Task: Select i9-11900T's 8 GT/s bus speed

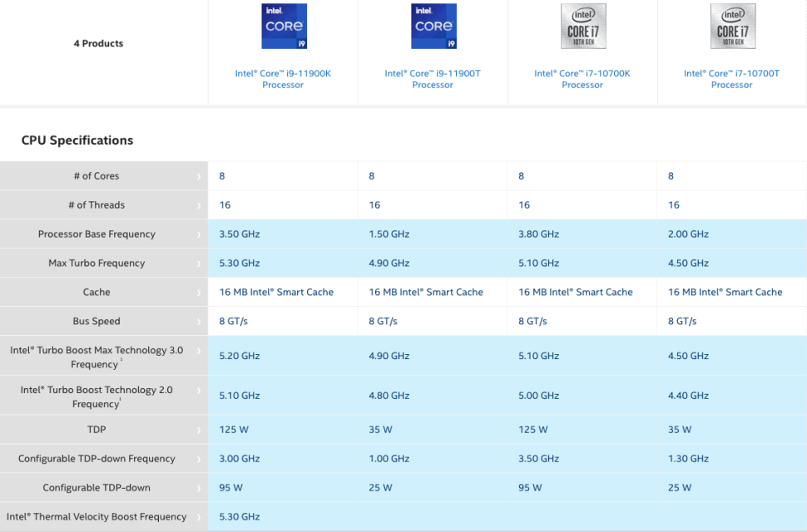Action: tap(383, 321)
